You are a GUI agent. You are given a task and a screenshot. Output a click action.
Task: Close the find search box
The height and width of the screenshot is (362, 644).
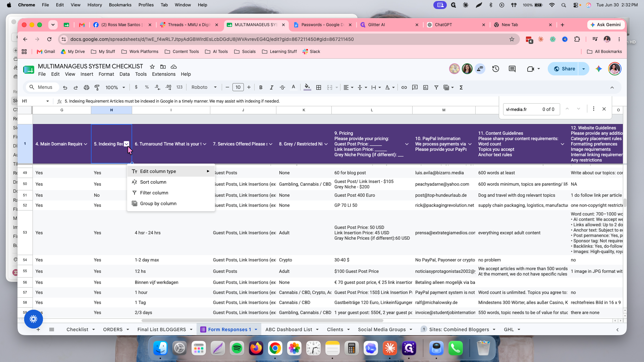604,109
